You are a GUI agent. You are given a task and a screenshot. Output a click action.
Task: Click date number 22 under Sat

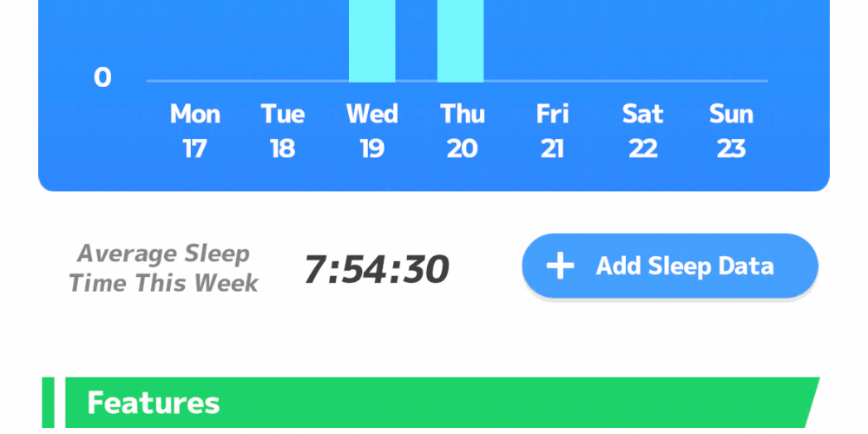(642, 149)
